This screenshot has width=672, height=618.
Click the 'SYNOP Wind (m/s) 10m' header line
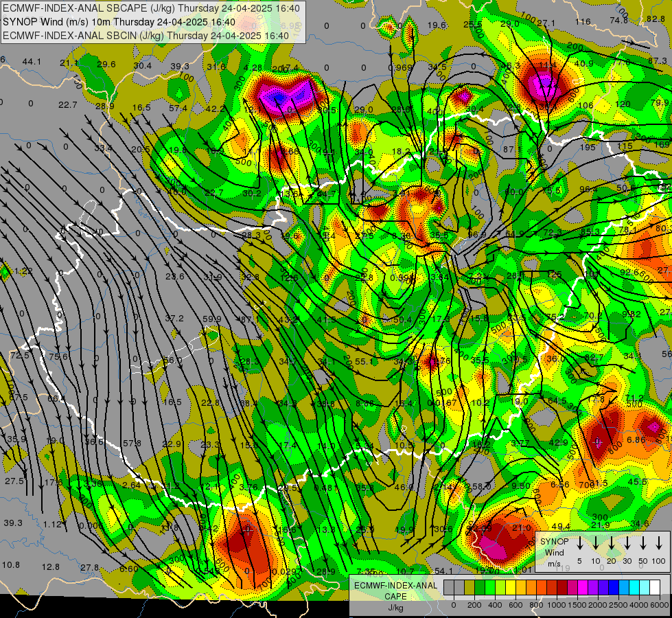(x=119, y=22)
